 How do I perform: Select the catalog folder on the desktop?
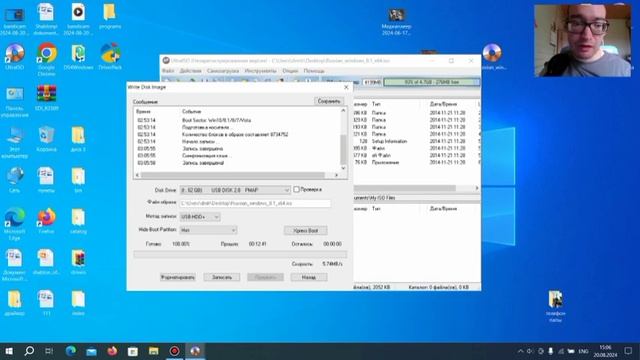coord(78,221)
